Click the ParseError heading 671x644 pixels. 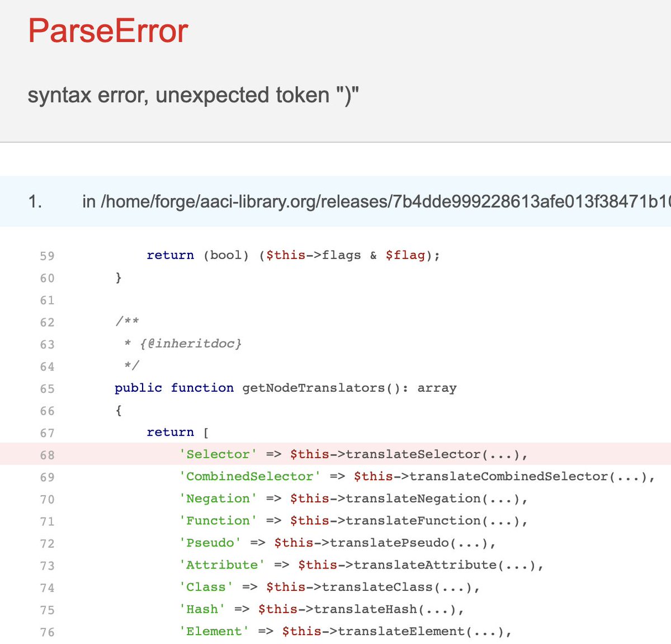click(108, 31)
